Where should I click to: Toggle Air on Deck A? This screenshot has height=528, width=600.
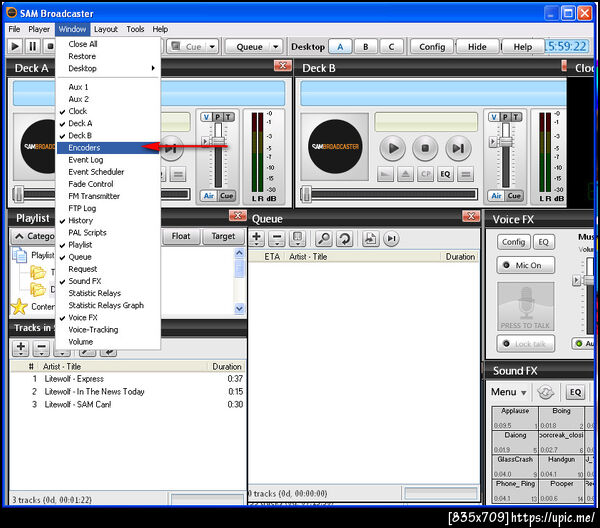click(209, 196)
